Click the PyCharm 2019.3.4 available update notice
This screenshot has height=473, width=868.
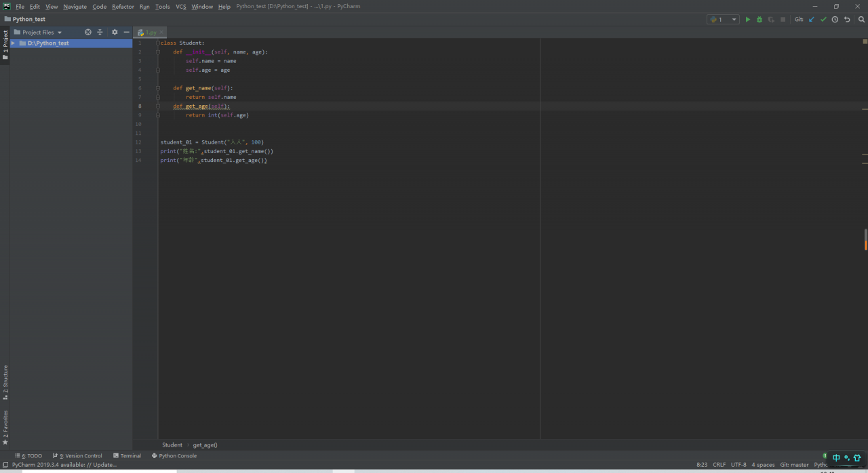64,465
